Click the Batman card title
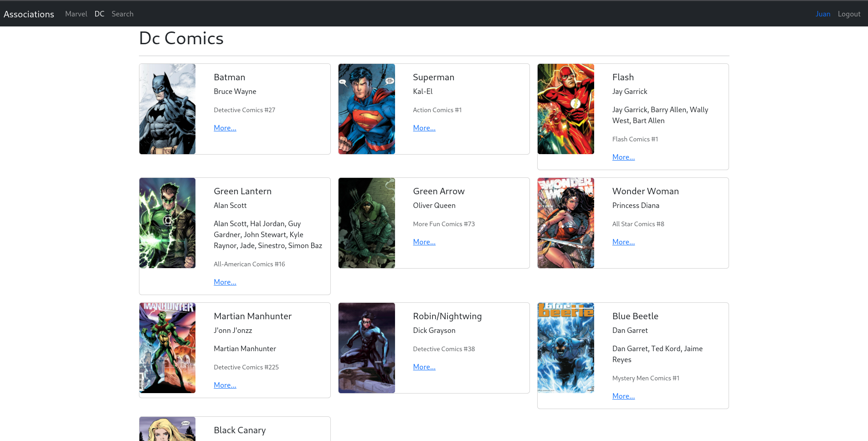The height and width of the screenshot is (441, 868). pyautogui.click(x=230, y=77)
